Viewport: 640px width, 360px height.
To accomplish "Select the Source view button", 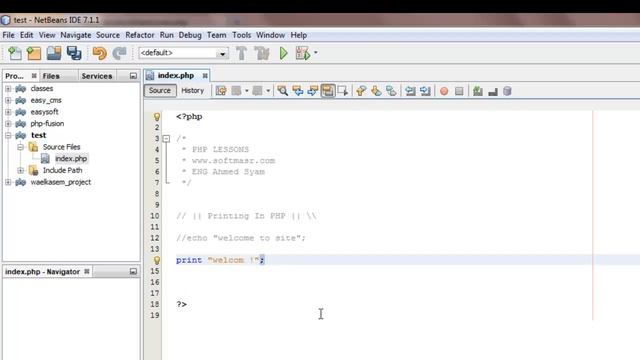I will coord(160,91).
